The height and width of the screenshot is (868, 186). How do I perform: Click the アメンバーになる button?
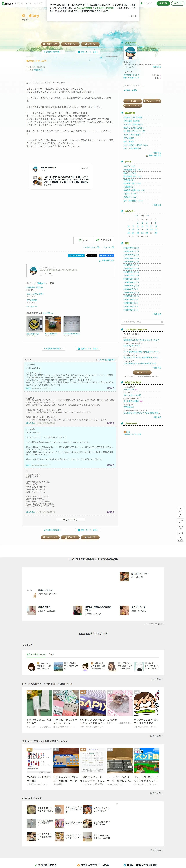pyautogui.click(x=152, y=101)
